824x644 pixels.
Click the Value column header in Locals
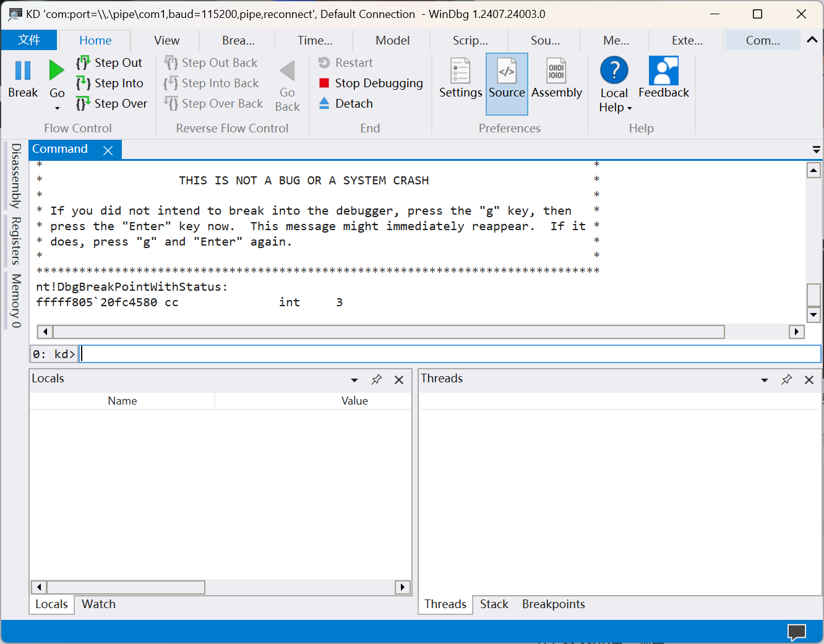354,401
